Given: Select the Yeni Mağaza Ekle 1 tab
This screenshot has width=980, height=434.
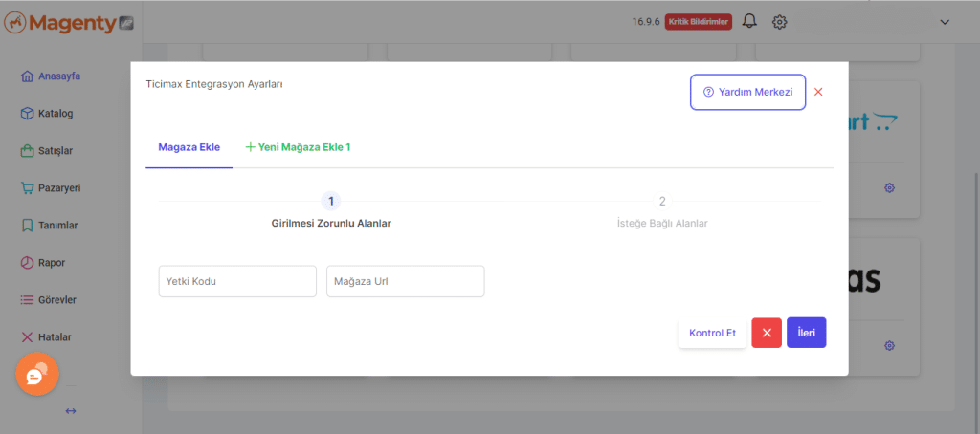Looking at the screenshot, I should point(298,148).
